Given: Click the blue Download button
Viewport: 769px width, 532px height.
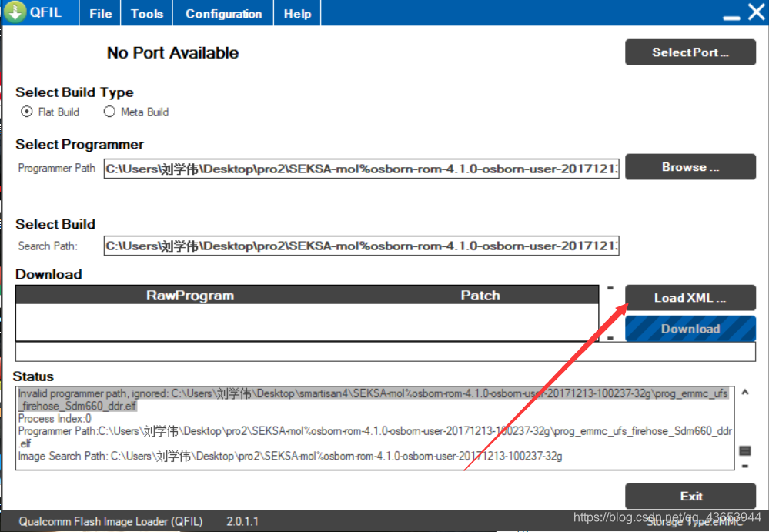Looking at the screenshot, I should pyautogui.click(x=690, y=329).
